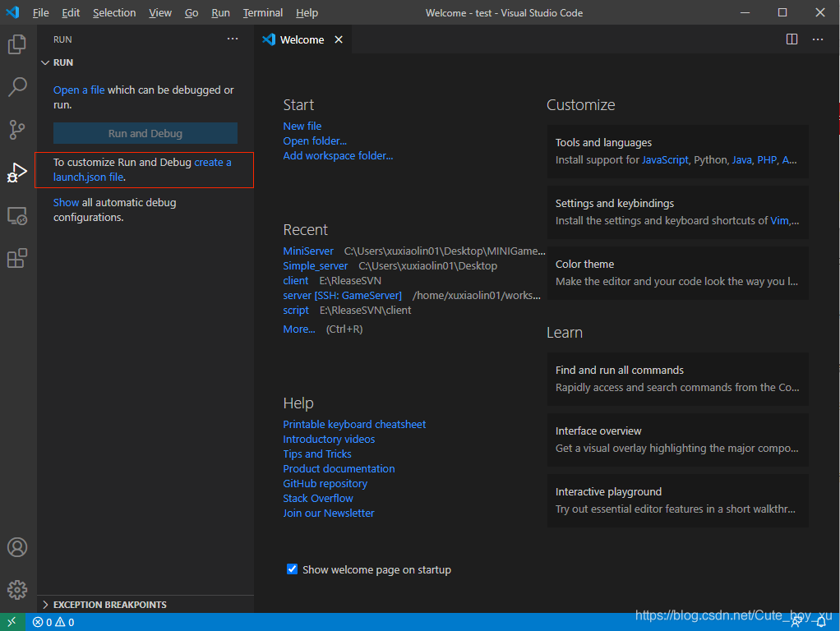This screenshot has height=631, width=840.
Task: Open the View menu
Action: pos(160,13)
